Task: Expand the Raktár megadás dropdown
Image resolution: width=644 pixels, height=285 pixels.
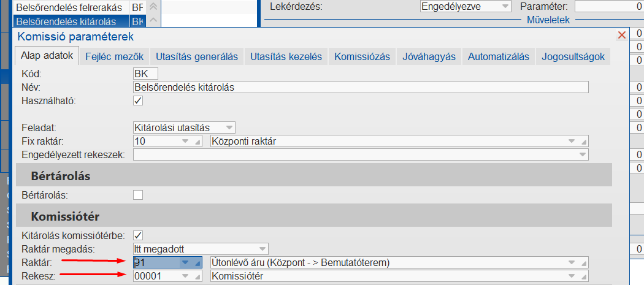Action: click(x=263, y=248)
